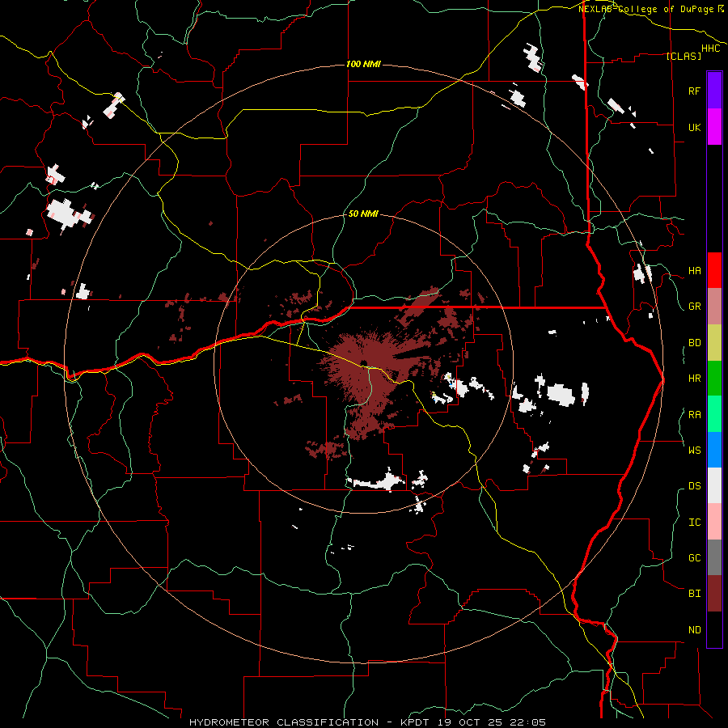Click the WS legend label
Image resolution: width=728 pixels, height=728 pixels.
click(694, 451)
